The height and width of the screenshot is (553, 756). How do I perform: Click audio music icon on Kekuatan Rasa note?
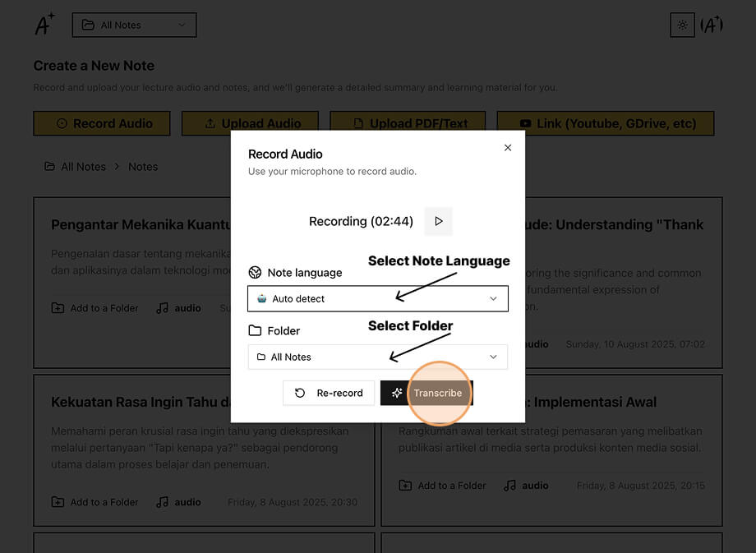click(163, 502)
